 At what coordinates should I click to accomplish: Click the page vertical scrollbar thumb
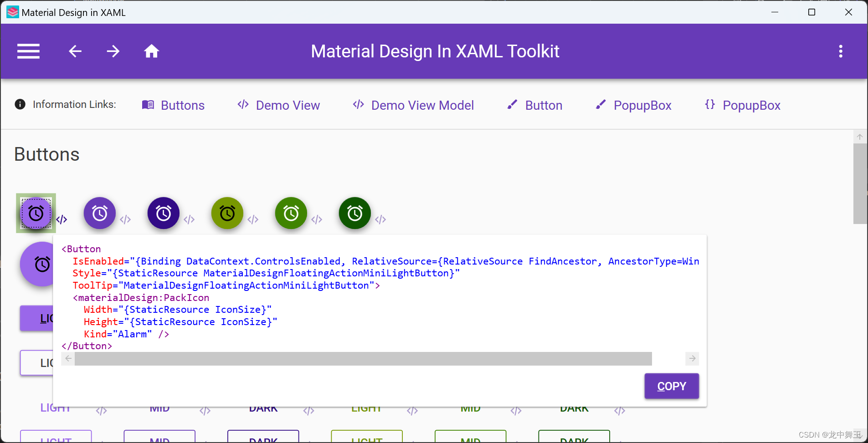(x=860, y=183)
